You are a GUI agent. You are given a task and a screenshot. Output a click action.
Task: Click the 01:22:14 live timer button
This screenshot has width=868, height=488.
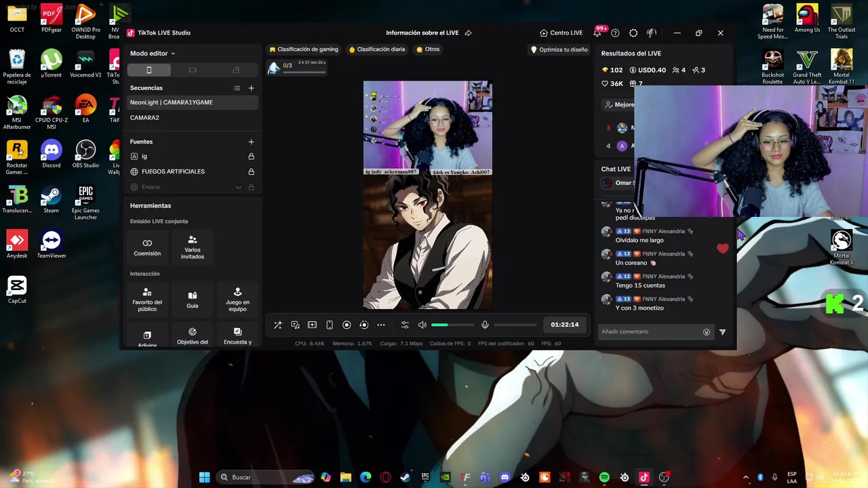pos(565,325)
